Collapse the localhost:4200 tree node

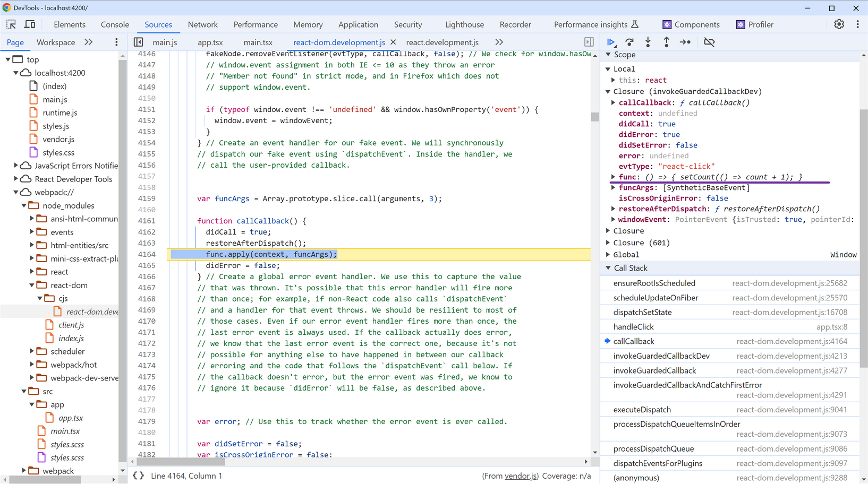pos(16,73)
